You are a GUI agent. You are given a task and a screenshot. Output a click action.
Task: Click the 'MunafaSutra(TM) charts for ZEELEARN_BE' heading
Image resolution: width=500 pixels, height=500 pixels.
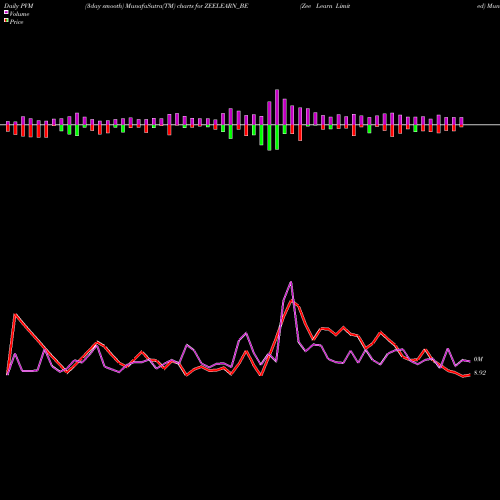[187, 6]
